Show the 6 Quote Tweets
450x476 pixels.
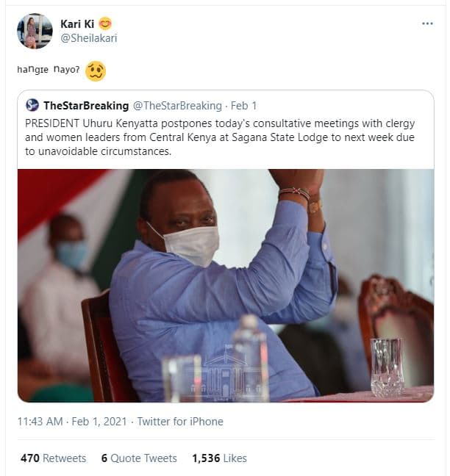[139, 458]
